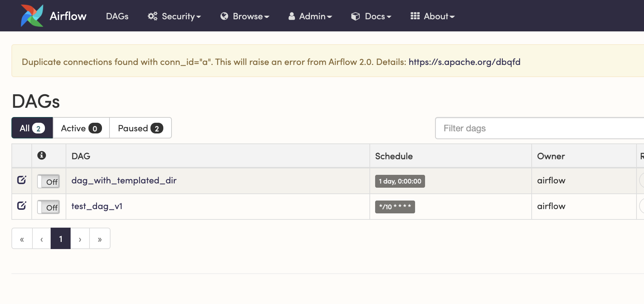Screen dimensions: 644x304
Task: Expand the Docs dropdown menu
Action: 371,16
